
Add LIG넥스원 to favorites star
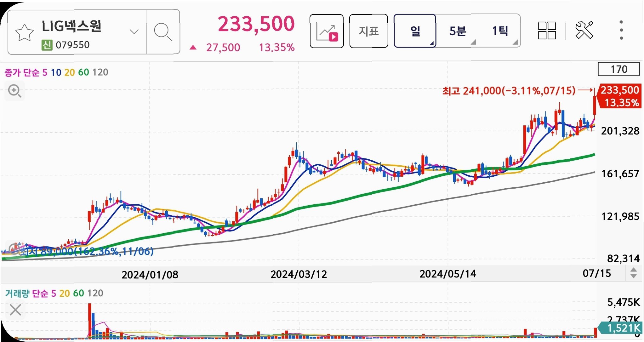[24, 32]
